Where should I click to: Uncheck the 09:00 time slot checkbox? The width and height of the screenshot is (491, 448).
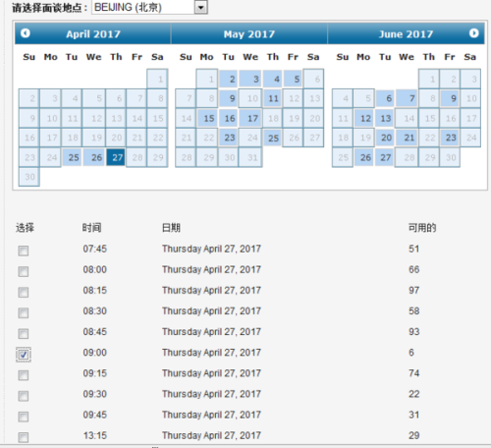[x=24, y=355]
